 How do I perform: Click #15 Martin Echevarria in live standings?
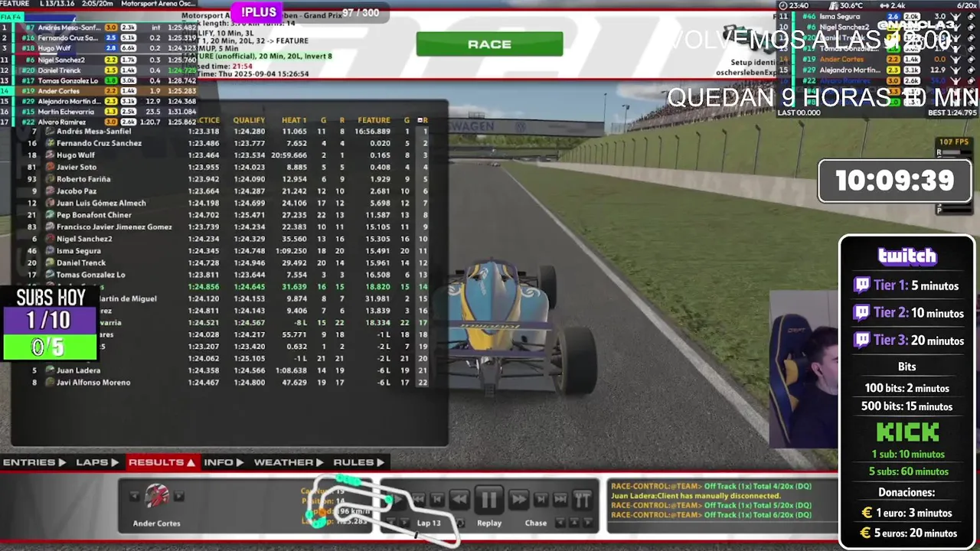[99, 112]
